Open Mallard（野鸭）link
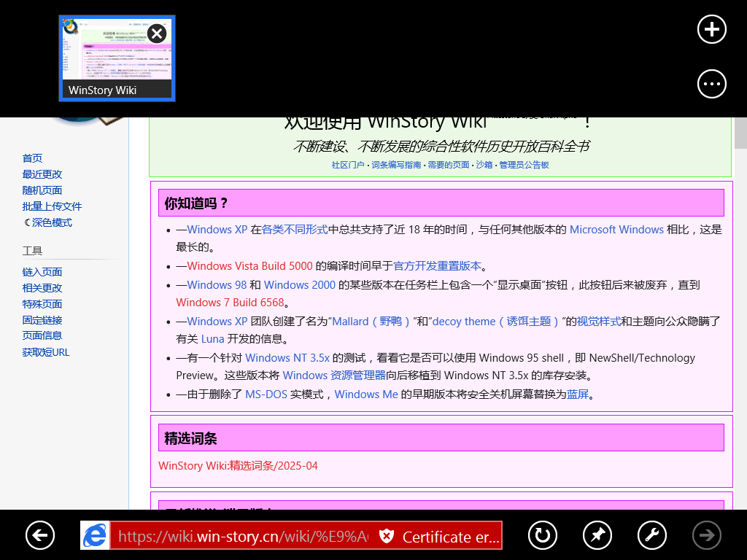The width and height of the screenshot is (747, 560). point(371,322)
